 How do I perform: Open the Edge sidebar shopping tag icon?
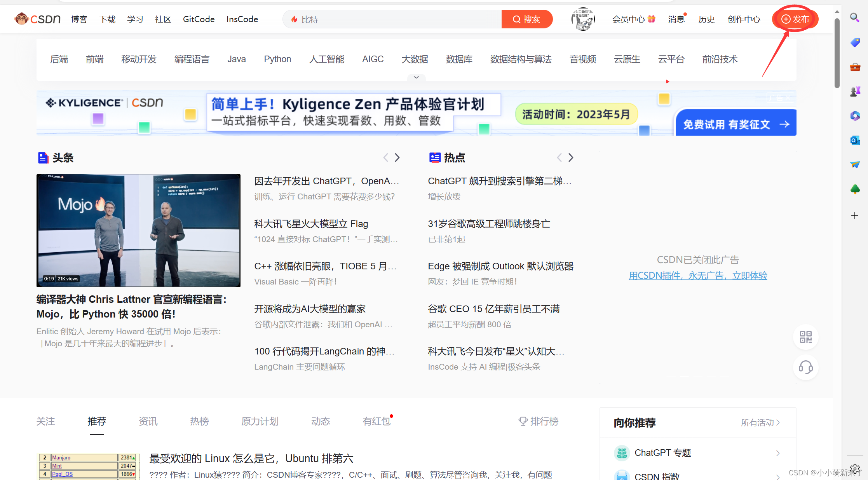(x=855, y=42)
